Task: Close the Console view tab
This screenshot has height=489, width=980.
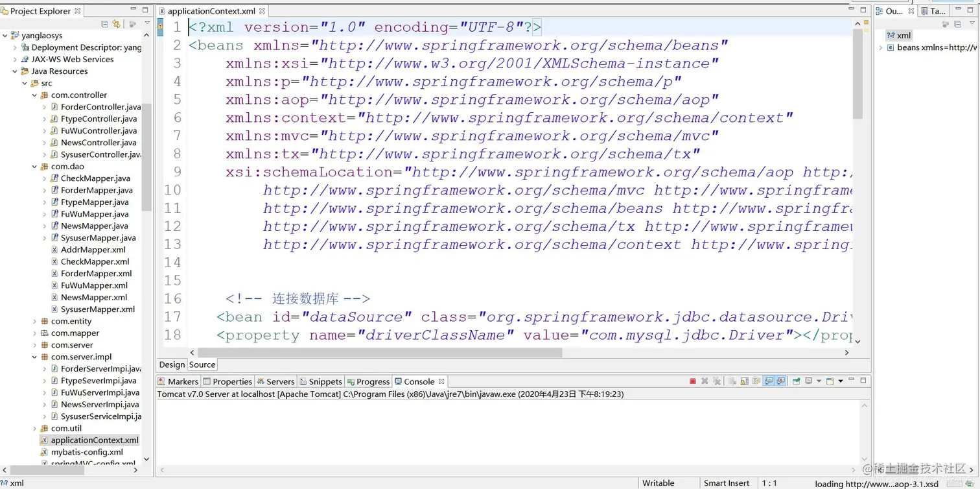Action: pyautogui.click(x=441, y=381)
